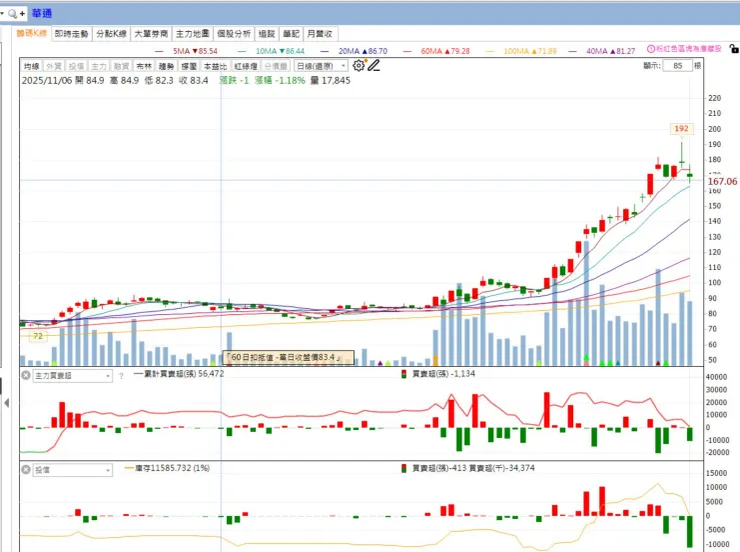Viewport: 740px width, 552px height.
Task: Click the 庫存11585.732 (1%) legend
Action: coord(168,468)
